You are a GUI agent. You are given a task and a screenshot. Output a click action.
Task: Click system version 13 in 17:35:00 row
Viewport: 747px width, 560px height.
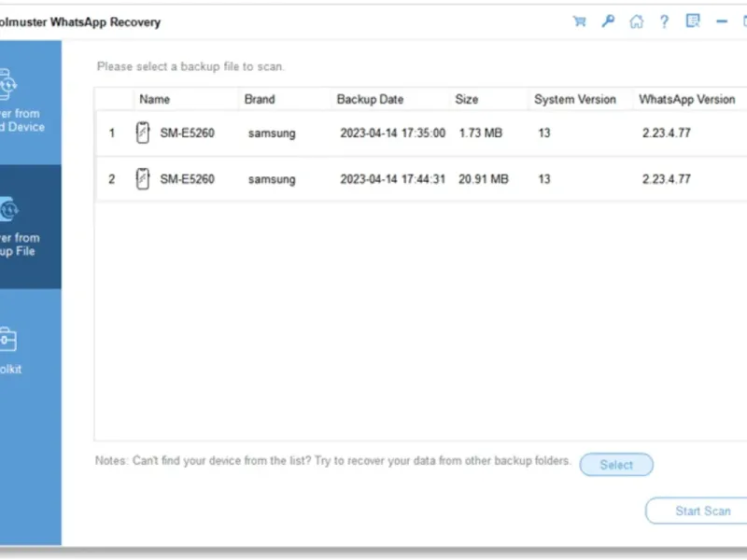(x=544, y=133)
